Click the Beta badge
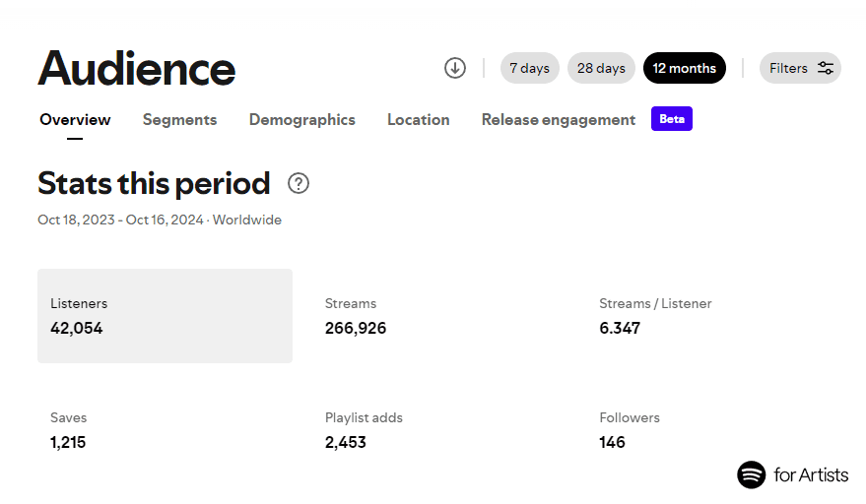The width and height of the screenshot is (866, 504). tap(672, 119)
